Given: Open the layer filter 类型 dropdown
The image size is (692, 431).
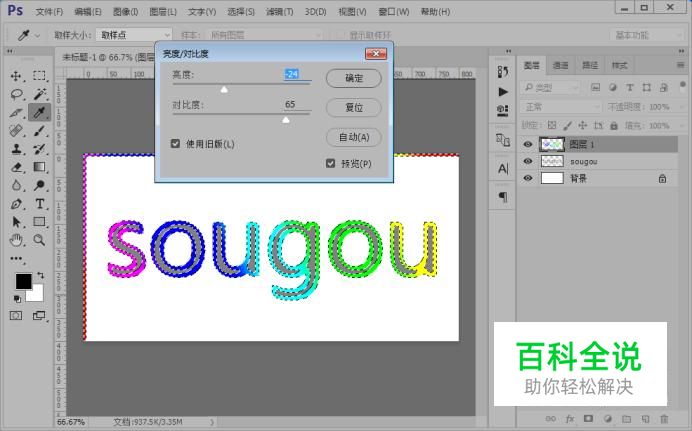Looking at the screenshot, I should tap(550, 88).
